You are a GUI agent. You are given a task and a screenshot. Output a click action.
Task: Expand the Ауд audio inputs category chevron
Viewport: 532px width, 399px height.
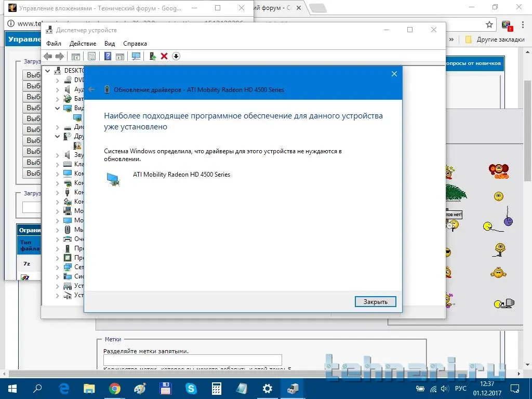57,89
